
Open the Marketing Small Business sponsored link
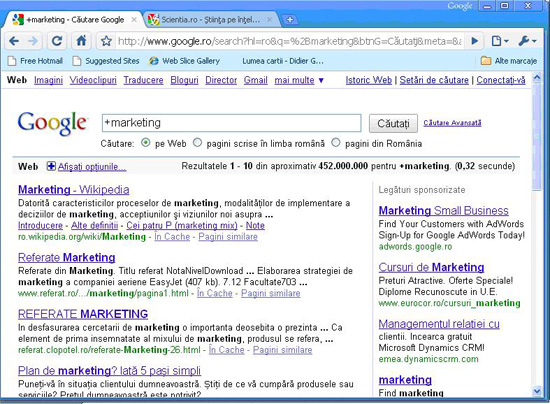tap(443, 210)
